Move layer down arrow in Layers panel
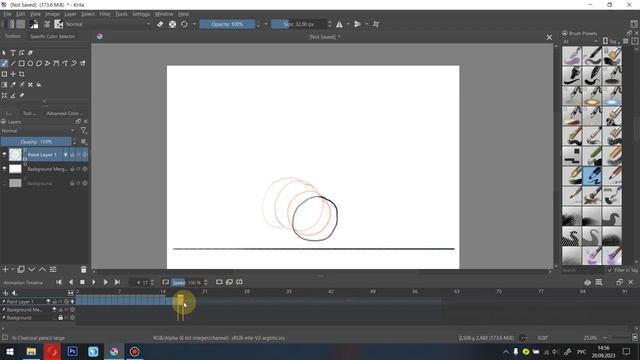 tap(31, 269)
